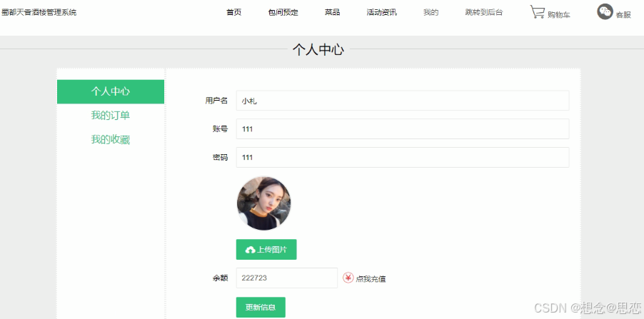Click the 个人中心 page heading
The image size is (644, 319).
tap(318, 50)
